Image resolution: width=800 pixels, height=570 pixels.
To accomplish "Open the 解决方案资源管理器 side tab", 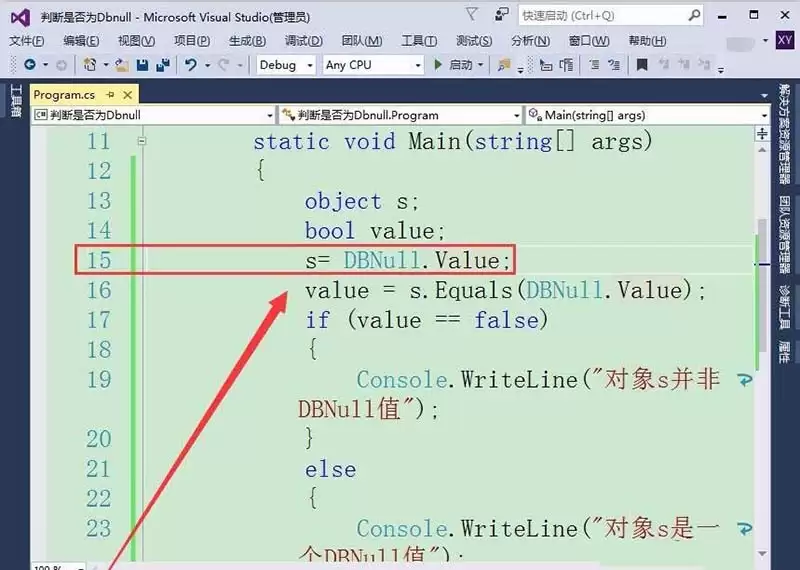I will click(784, 134).
